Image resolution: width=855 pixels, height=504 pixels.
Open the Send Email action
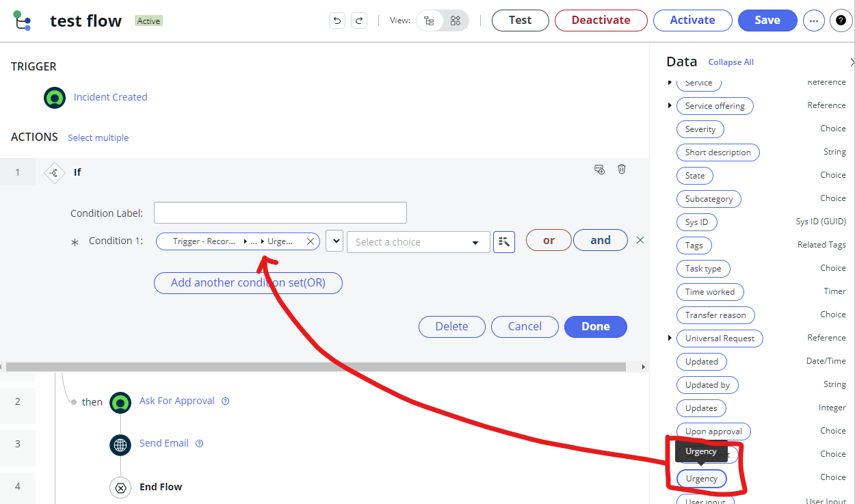(x=164, y=443)
